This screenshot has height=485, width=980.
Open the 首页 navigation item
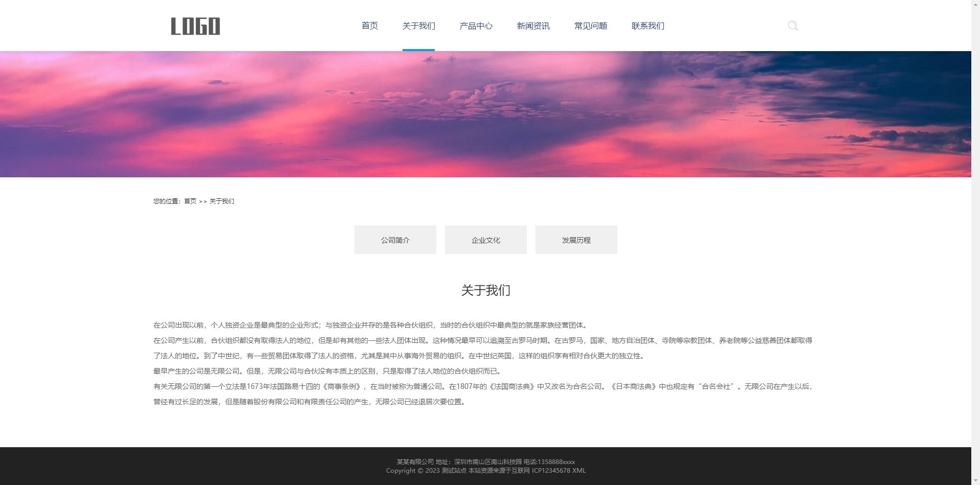pyautogui.click(x=369, y=26)
